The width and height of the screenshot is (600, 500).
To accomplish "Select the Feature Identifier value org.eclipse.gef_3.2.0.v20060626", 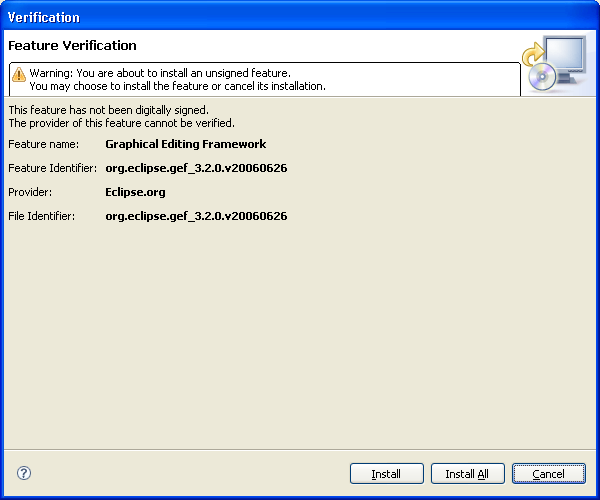I will click(196, 168).
